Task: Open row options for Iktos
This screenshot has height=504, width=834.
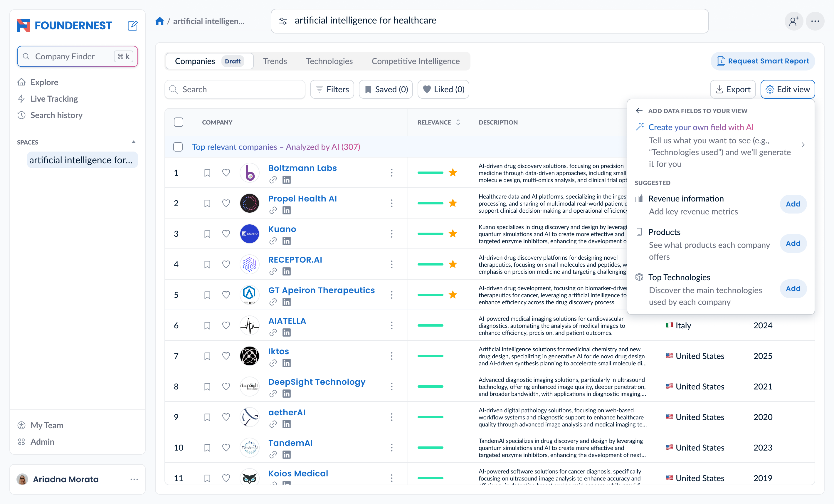Action: click(392, 356)
